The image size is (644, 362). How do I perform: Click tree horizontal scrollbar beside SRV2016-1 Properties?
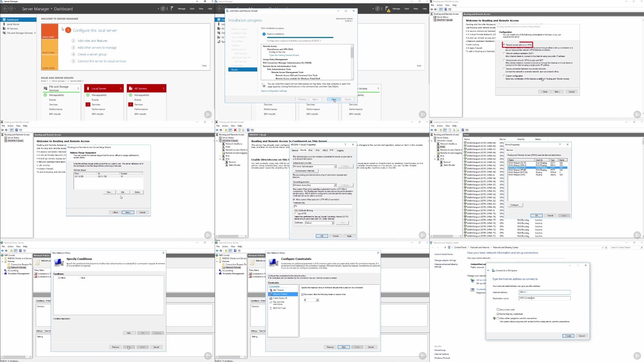click(x=231, y=236)
